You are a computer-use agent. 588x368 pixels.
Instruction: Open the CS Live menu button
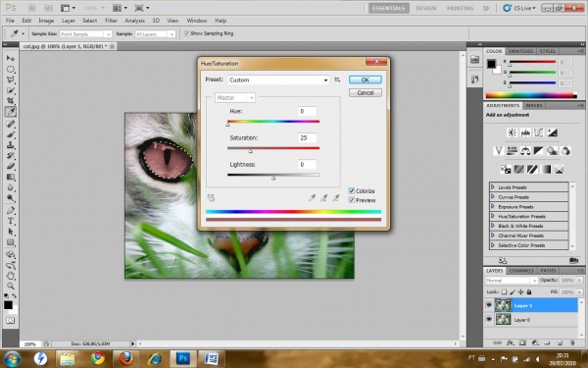click(519, 8)
